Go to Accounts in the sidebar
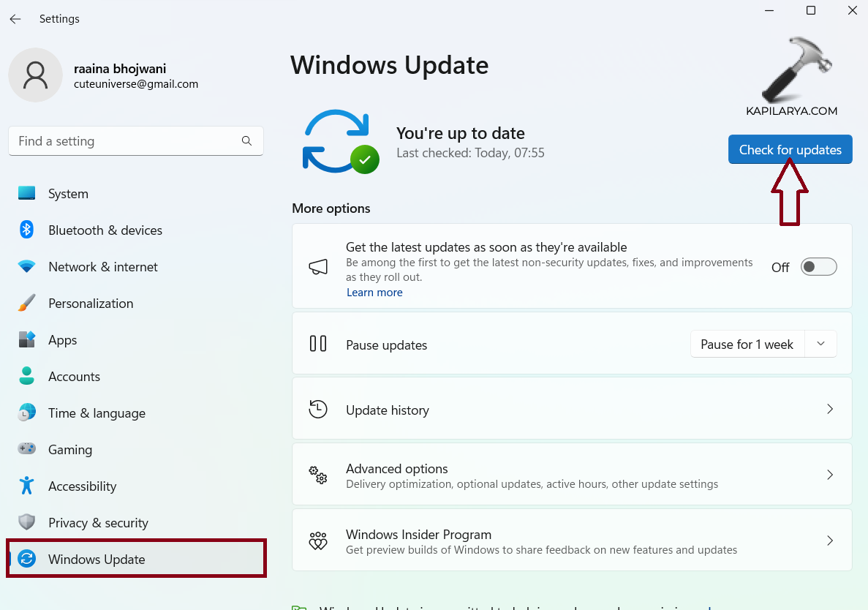This screenshot has height=610, width=868. tap(74, 377)
